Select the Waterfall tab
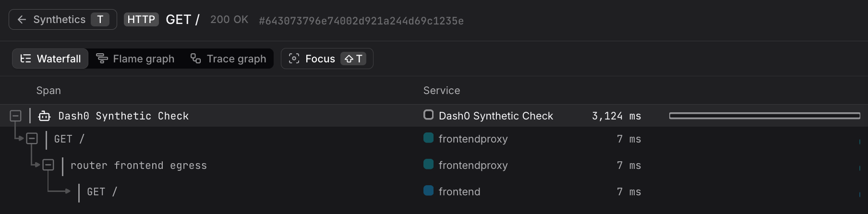The height and width of the screenshot is (214, 868). (x=50, y=59)
